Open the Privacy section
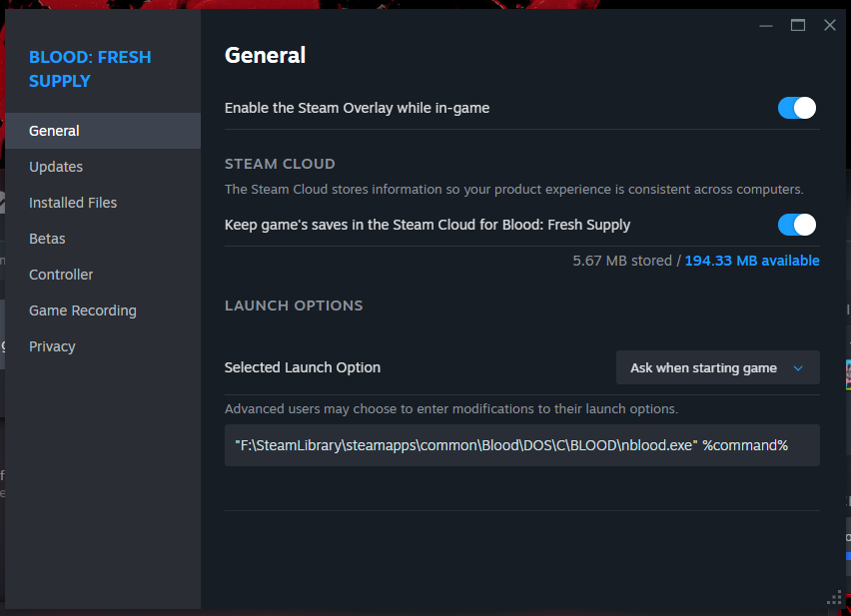851x616 pixels. pyautogui.click(x=52, y=346)
